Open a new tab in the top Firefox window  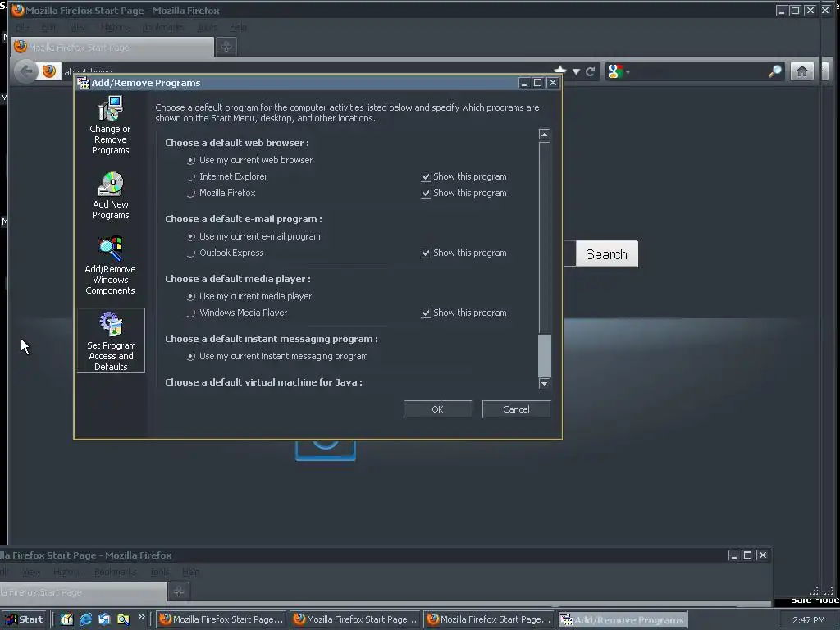pyautogui.click(x=226, y=47)
